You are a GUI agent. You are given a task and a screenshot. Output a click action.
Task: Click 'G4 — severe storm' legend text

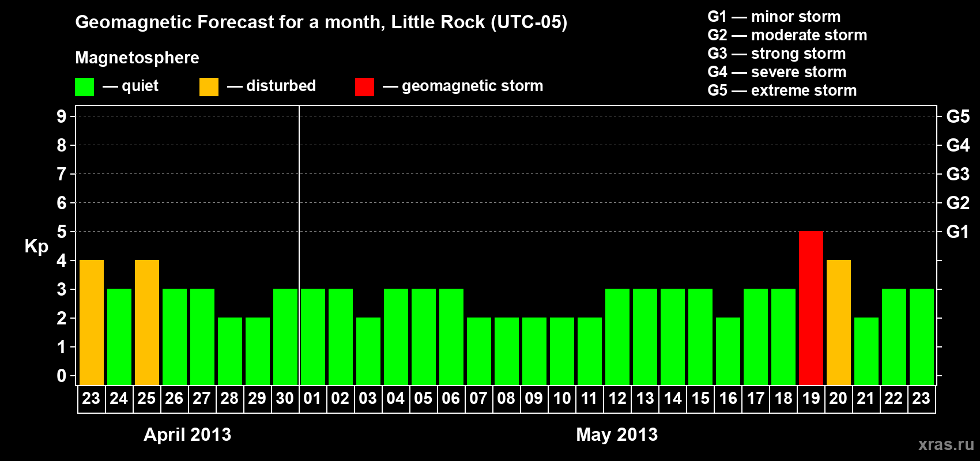(x=777, y=72)
